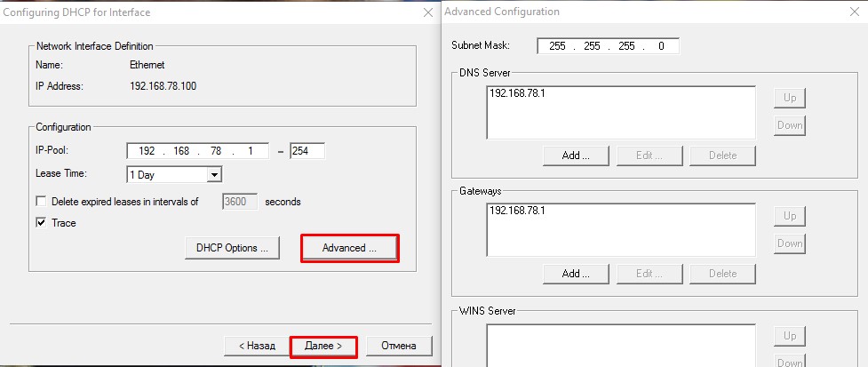Select 192.168.78.1 in Gateways list

pyautogui.click(x=517, y=211)
